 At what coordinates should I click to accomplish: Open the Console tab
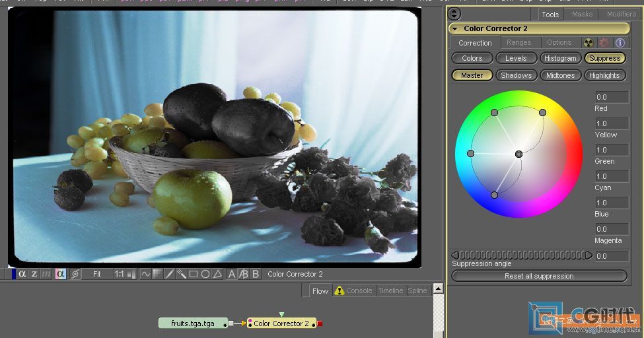[x=353, y=290]
